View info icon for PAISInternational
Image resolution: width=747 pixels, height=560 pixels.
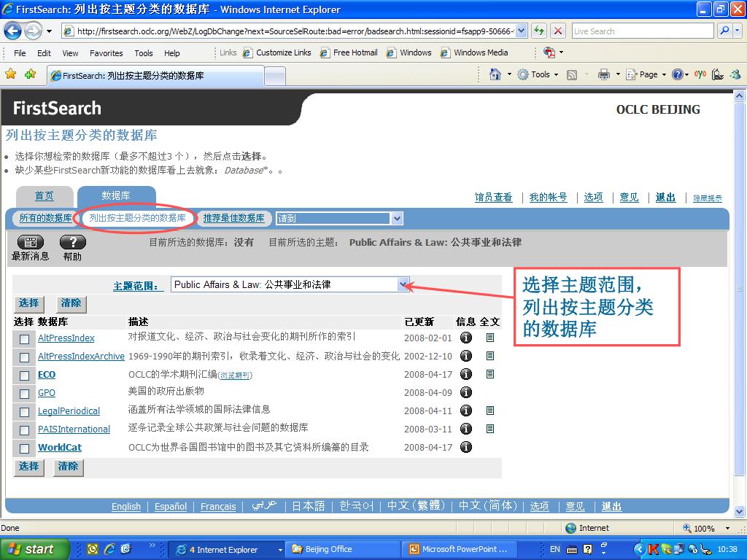pos(466,429)
